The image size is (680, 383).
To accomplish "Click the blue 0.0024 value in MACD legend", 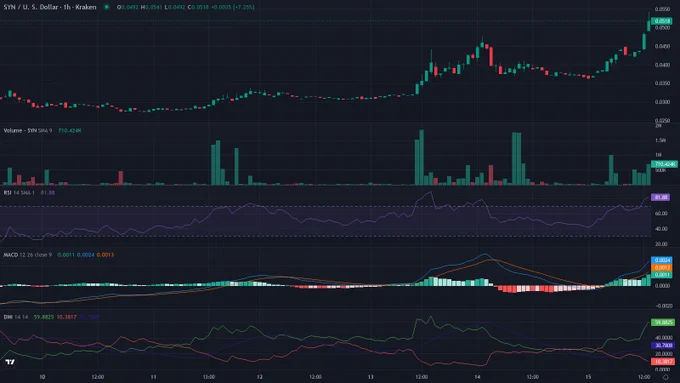I will pos(85,255).
